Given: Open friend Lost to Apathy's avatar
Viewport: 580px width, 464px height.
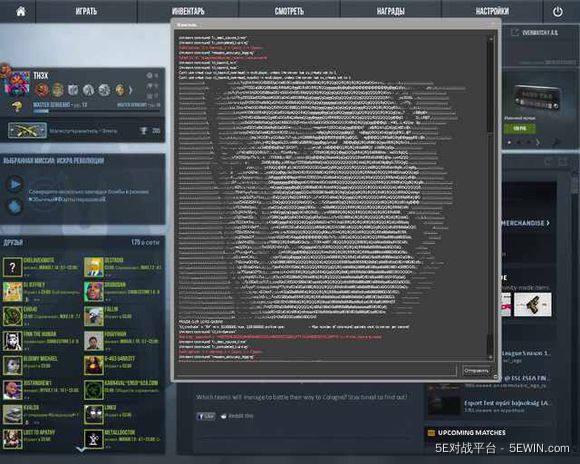Looking at the screenshot, I should pyautogui.click(x=12, y=439).
